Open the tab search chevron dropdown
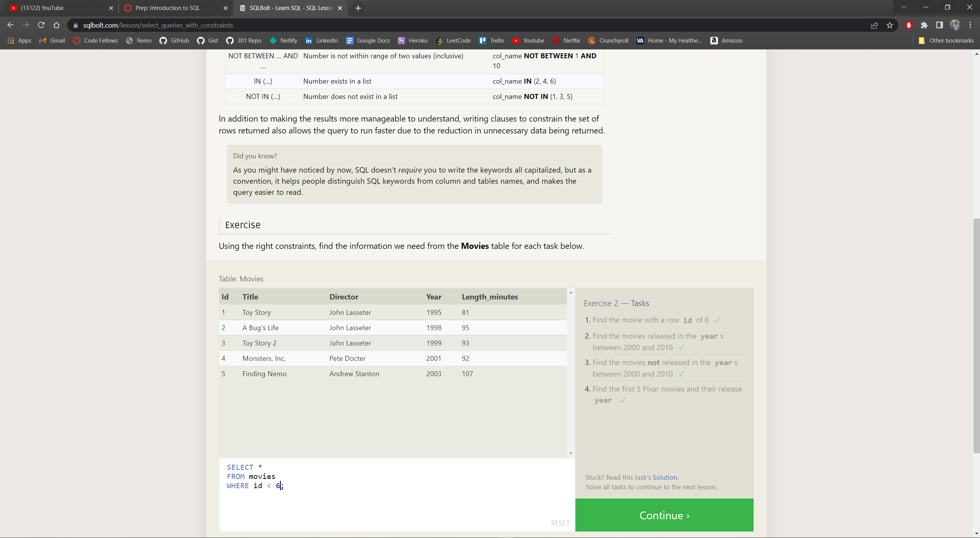The height and width of the screenshot is (538, 980). point(904,8)
